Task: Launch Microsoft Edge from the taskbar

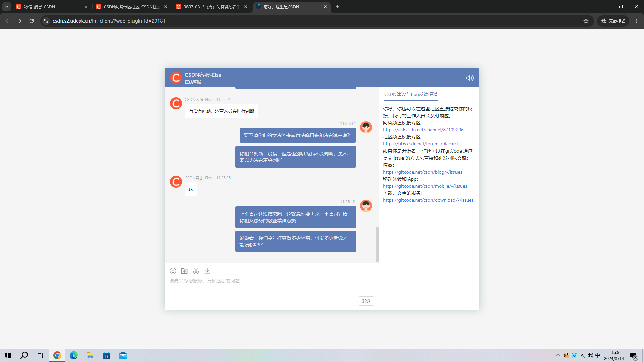Action: pos(73,355)
